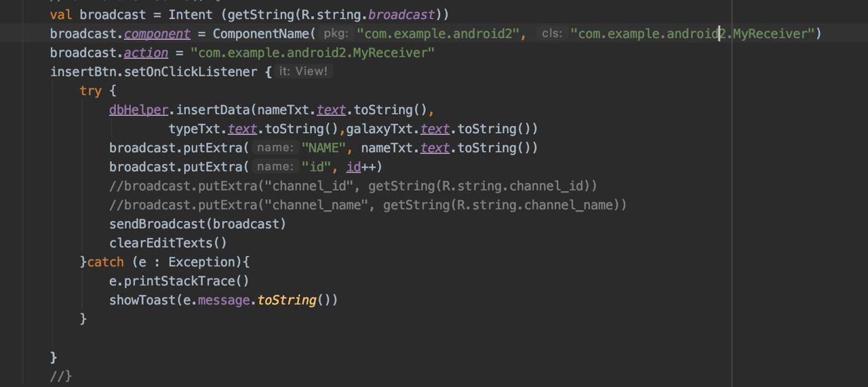The height and width of the screenshot is (387, 868).
Task: Click the 'insertBtn' identifier
Action: [x=83, y=71]
